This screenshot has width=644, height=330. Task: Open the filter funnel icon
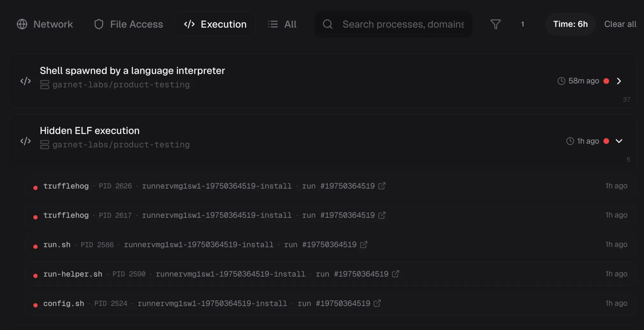coord(495,24)
